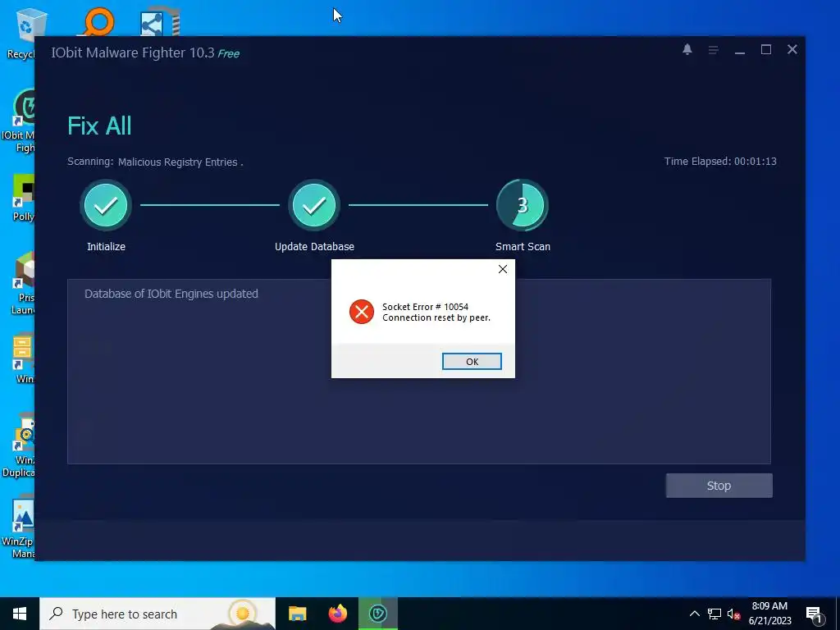Viewport: 840px width, 630px height.
Task: Click the 'Fix All' heading
Action: click(99, 126)
